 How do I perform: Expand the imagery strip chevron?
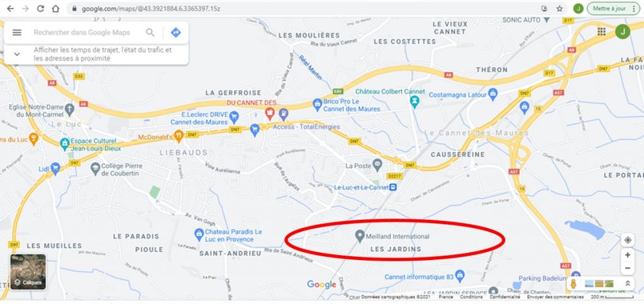click(628, 283)
